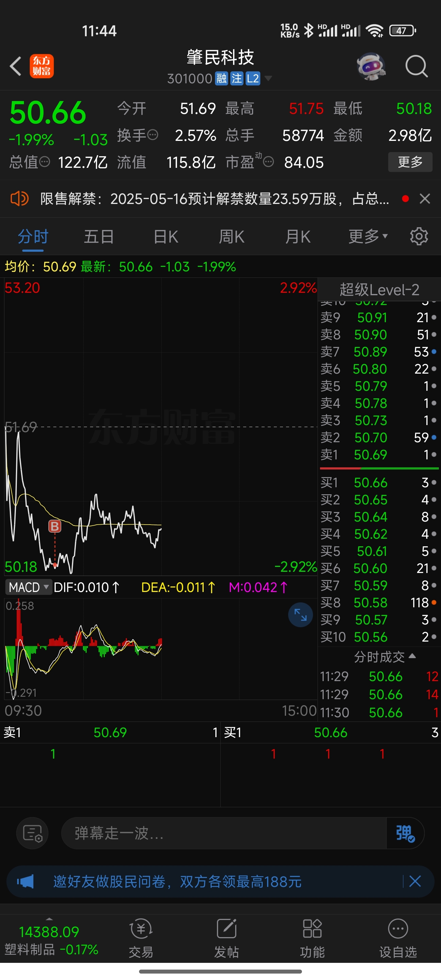This screenshot has width=441, height=980.
Task: Open the 发帖 post button
Action: (226, 939)
